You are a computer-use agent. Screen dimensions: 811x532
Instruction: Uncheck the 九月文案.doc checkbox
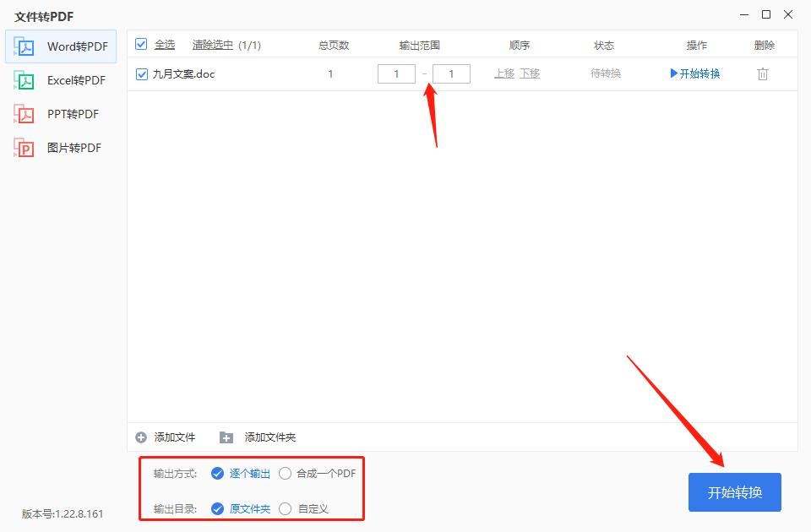[141, 73]
